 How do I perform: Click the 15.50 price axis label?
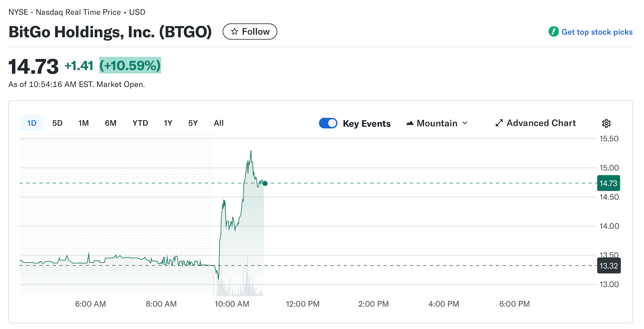pyautogui.click(x=609, y=139)
